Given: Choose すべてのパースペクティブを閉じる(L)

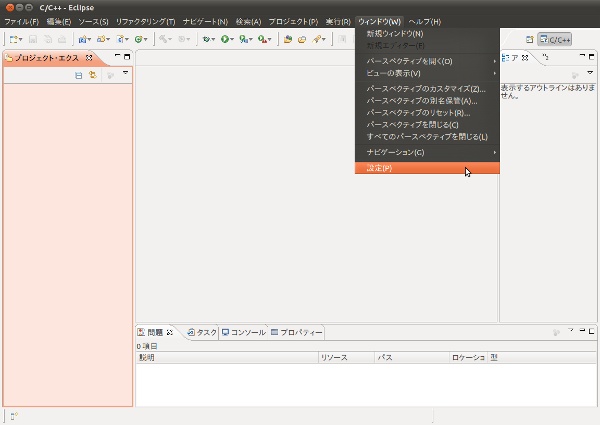Looking at the screenshot, I should pyautogui.click(x=427, y=137).
